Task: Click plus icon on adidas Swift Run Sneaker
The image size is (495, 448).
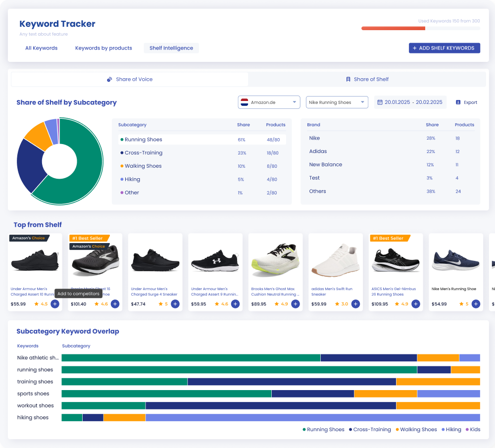Action: point(356,304)
